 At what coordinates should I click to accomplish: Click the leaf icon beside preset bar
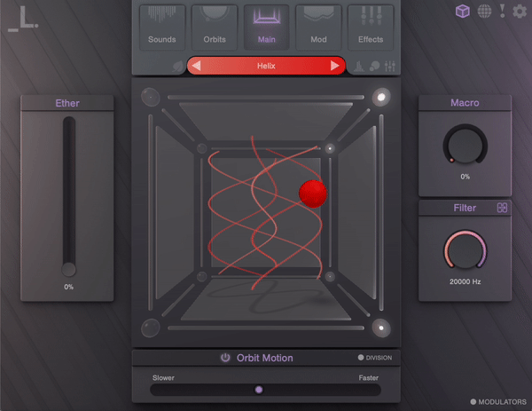click(x=178, y=67)
